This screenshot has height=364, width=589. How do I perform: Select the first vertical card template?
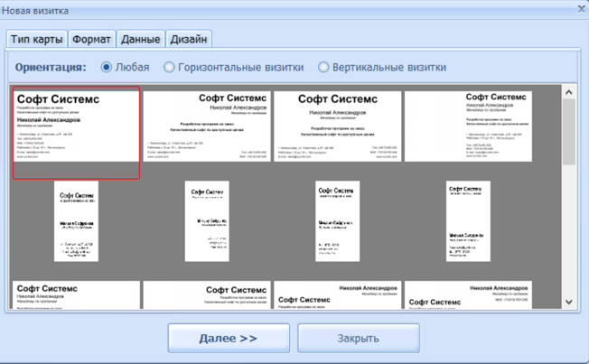[76, 221]
